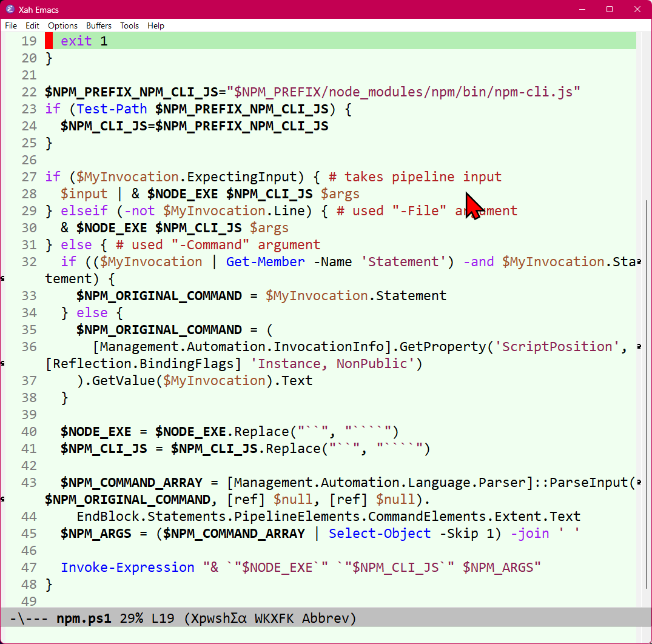Click $NODE_EXE on line 40
This screenshot has width=652, height=644.
[96, 432]
